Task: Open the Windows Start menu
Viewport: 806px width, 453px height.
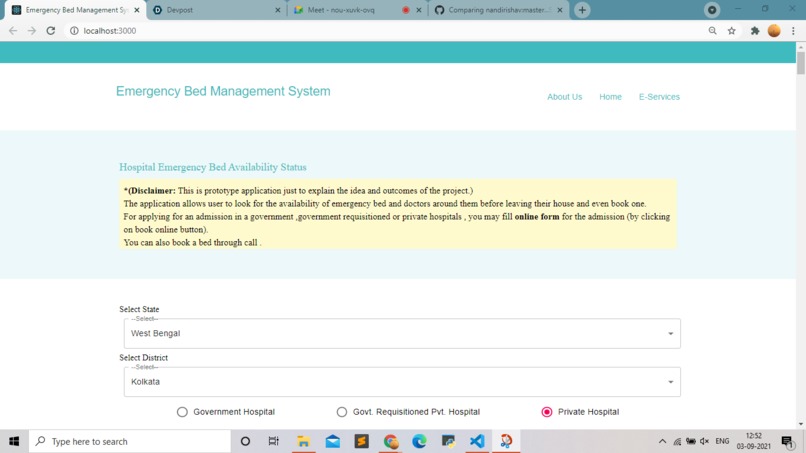Action: (14, 441)
